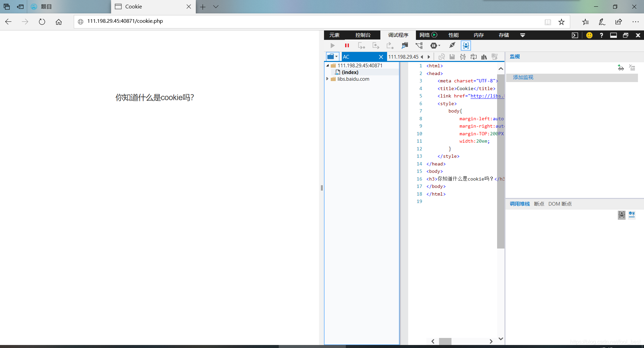Click the Step over icon

pyautogui.click(x=376, y=46)
